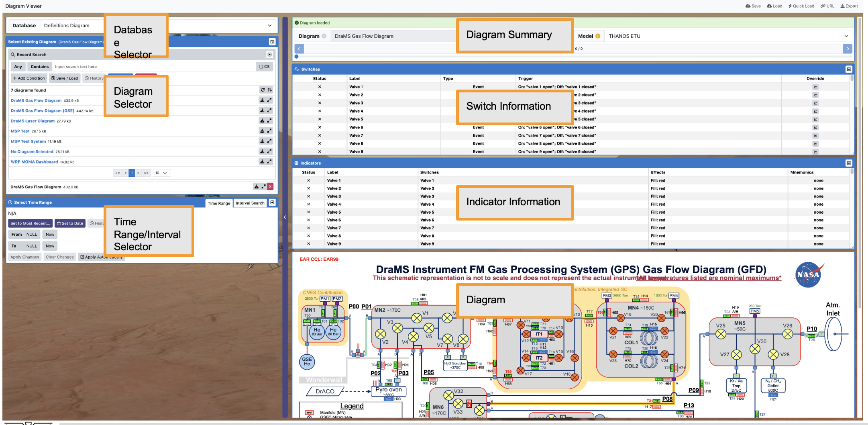Click the blue timeline slider handle
868x425 pixels.
pos(297,57)
